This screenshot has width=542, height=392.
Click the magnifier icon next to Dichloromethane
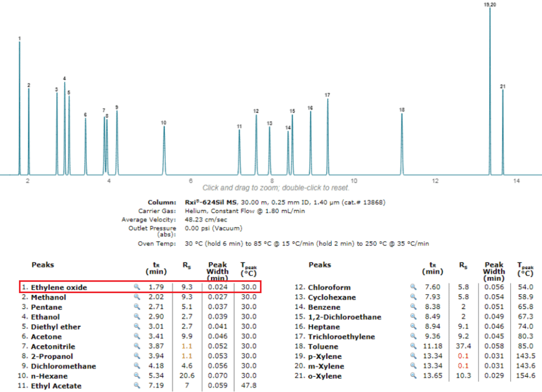(137, 366)
